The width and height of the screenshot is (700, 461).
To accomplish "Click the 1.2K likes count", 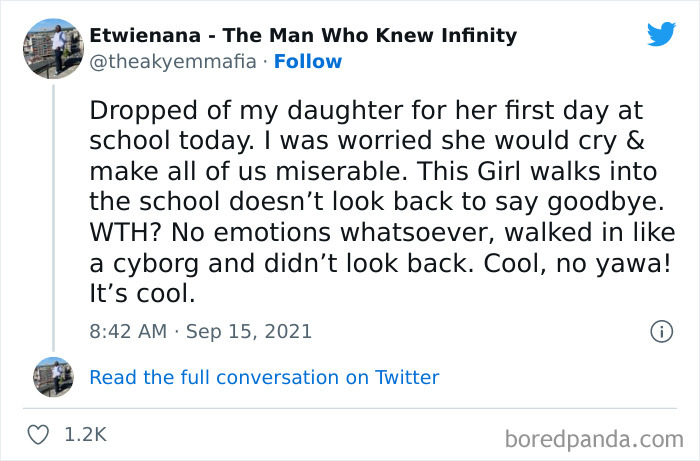I will pyautogui.click(x=85, y=435).
